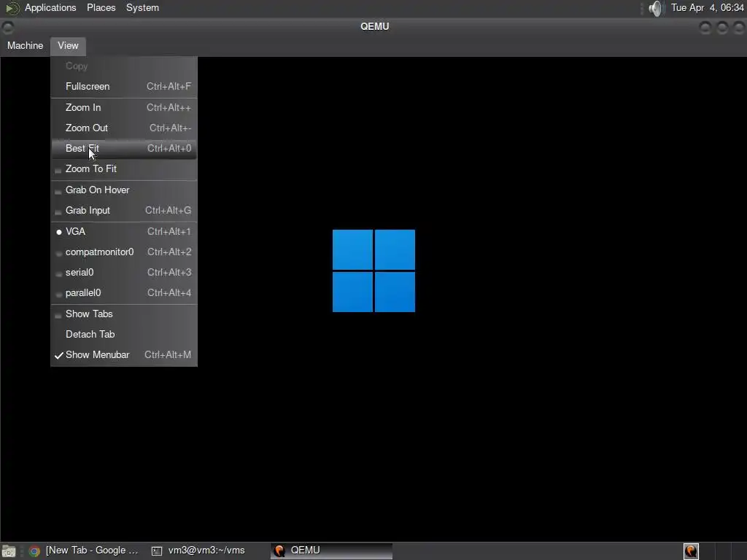Choose Zoom Out menu entry
This screenshot has width=747, height=560.
click(124, 128)
